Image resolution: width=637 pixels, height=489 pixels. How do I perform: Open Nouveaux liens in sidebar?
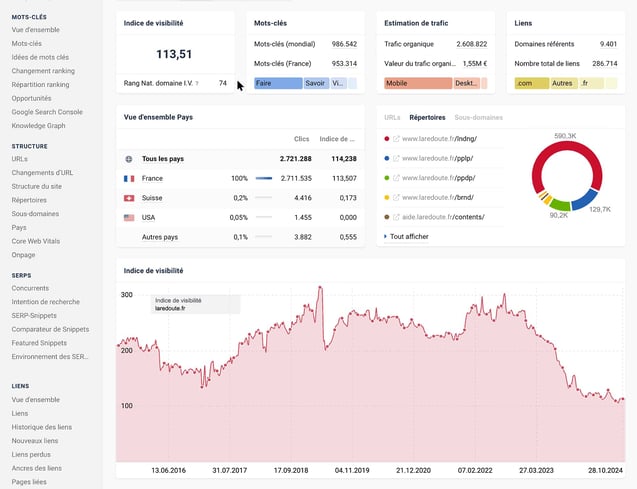tap(35, 441)
